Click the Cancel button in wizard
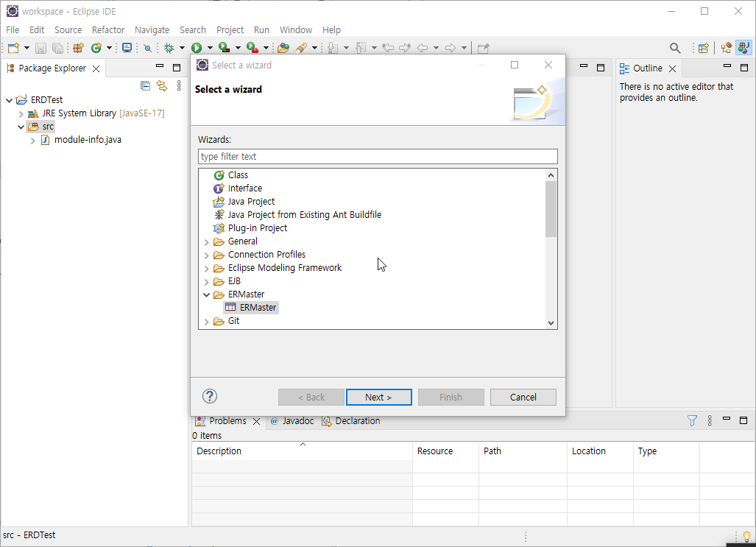The height and width of the screenshot is (547, 756). click(523, 397)
